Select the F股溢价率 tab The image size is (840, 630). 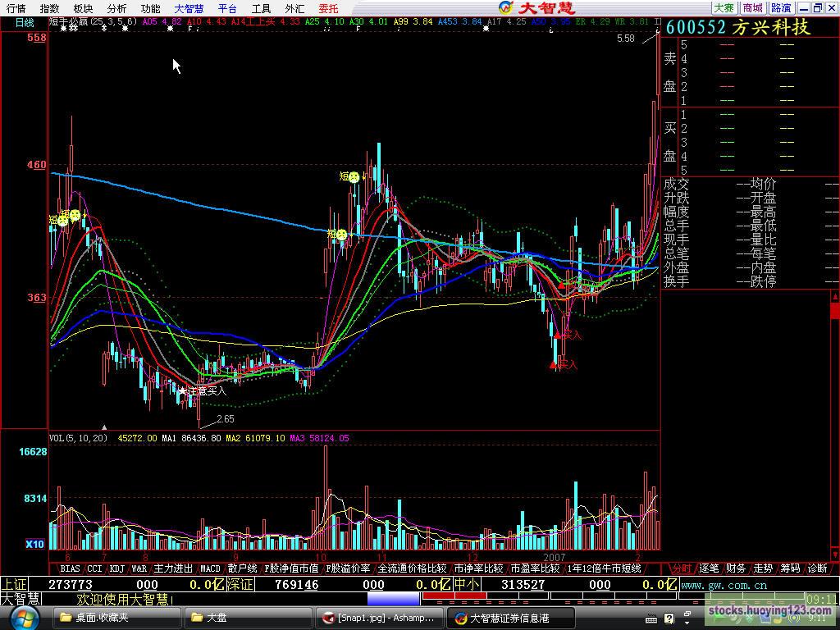348,568
